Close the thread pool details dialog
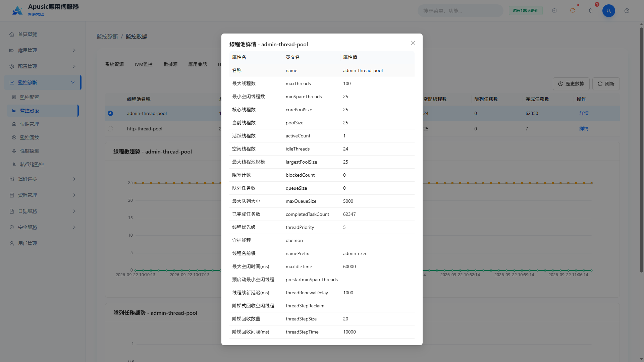The image size is (644, 362). (413, 43)
